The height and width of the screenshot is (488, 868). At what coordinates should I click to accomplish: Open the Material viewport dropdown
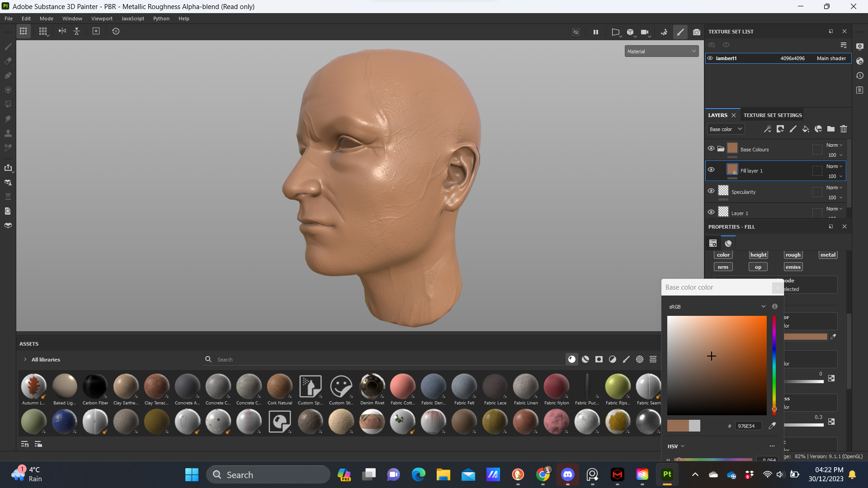point(661,52)
